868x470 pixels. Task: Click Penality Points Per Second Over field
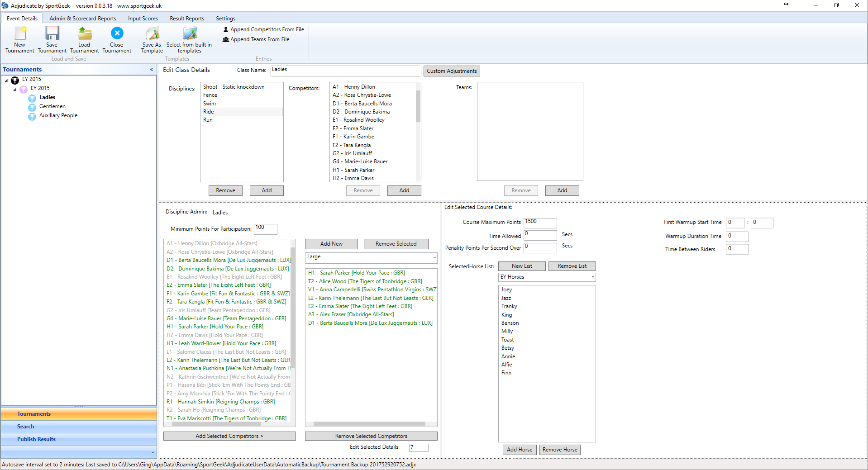point(540,248)
